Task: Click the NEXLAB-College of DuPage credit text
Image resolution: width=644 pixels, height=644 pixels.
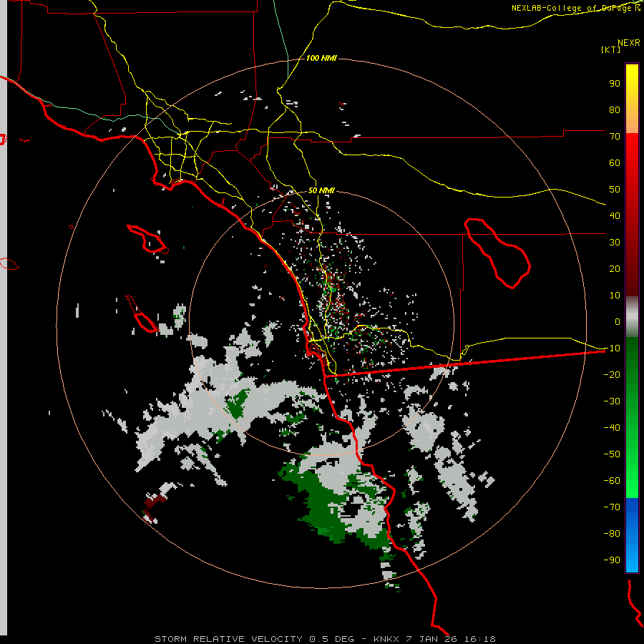Action: (x=575, y=8)
